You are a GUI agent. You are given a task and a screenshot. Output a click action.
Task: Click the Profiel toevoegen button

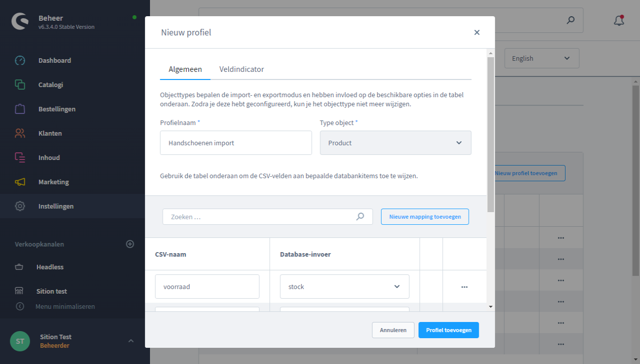tap(448, 330)
